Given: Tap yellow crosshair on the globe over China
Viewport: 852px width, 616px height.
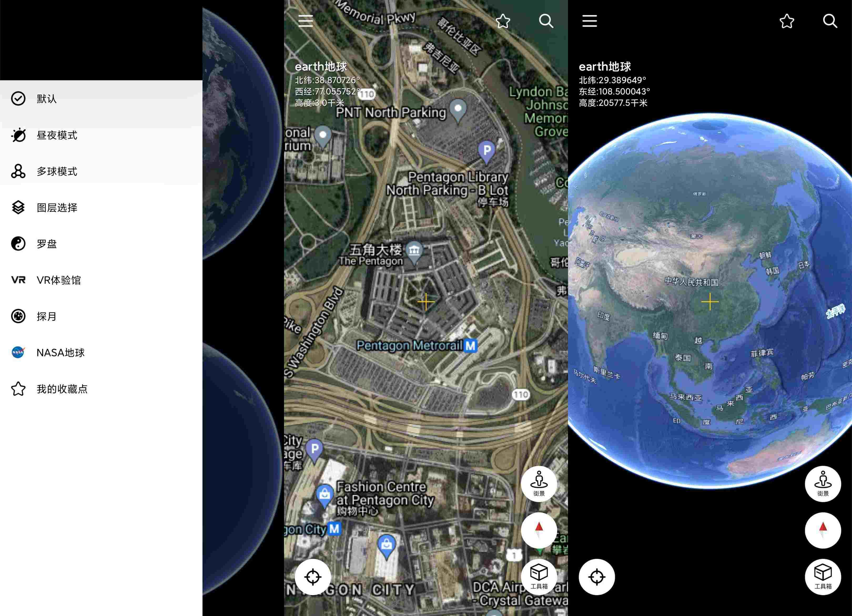Looking at the screenshot, I should (710, 302).
